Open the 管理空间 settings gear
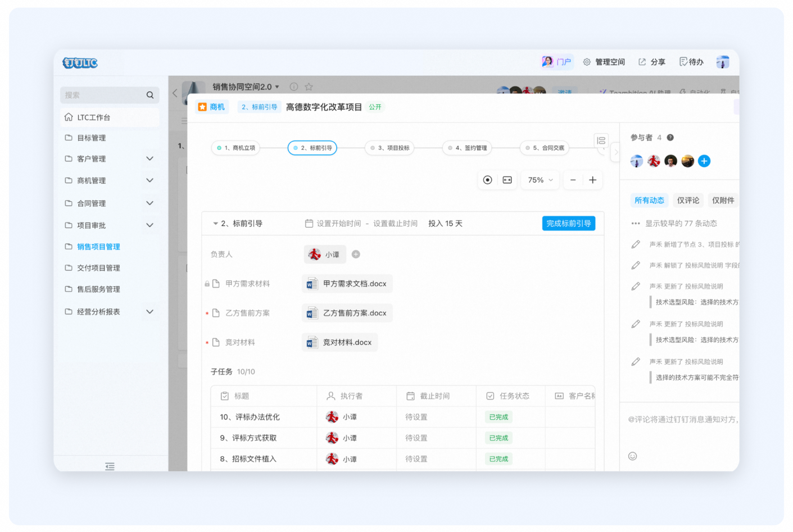Image resolution: width=793 pixels, height=532 pixels. point(587,62)
